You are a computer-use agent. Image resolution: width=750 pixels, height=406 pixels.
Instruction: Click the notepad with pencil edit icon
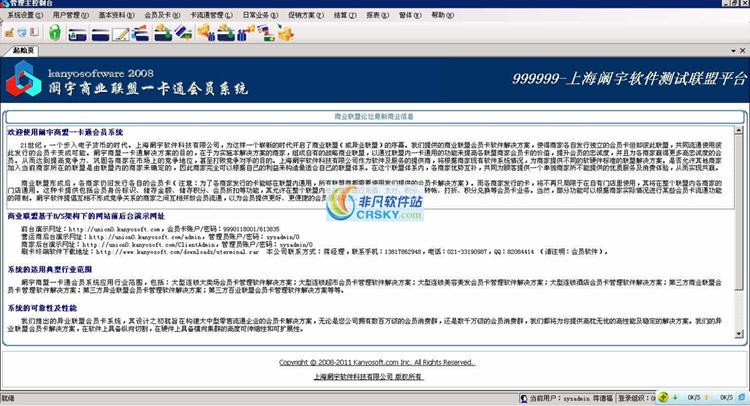point(121,34)
